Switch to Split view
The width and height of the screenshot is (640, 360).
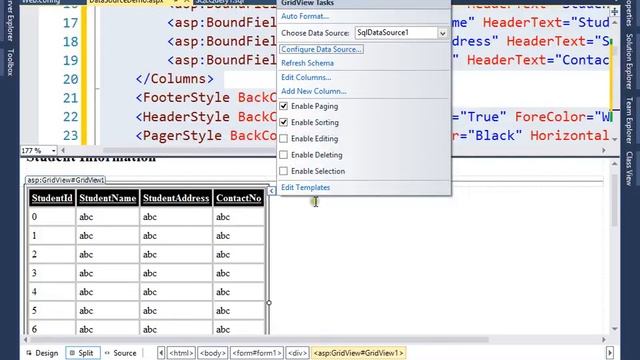point(83,353)
